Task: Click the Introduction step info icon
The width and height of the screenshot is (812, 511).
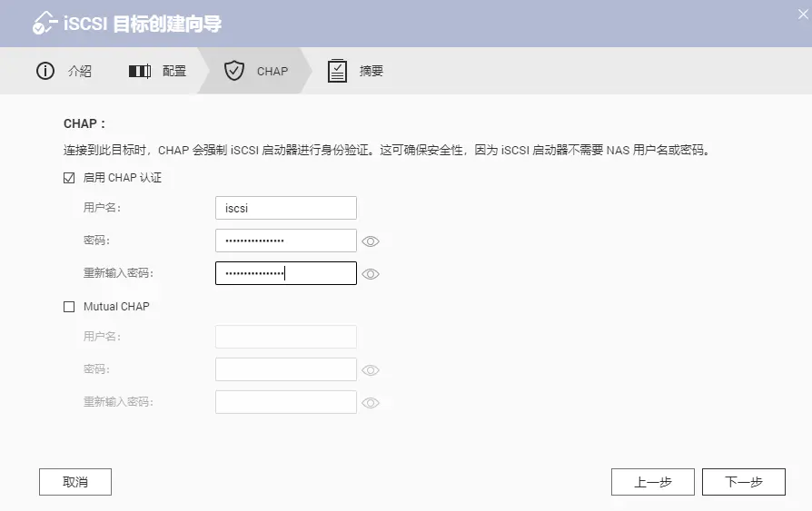Action: (x=45, y=71)
